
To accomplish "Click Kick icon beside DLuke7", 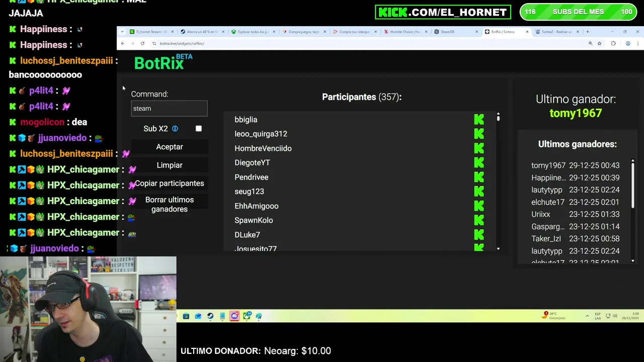I will tap(479, 235).
